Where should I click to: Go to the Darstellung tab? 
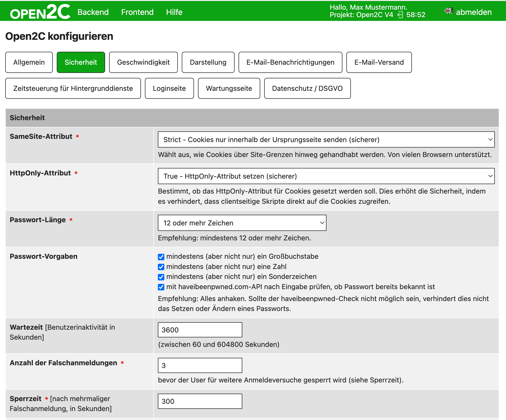[208, 62]
